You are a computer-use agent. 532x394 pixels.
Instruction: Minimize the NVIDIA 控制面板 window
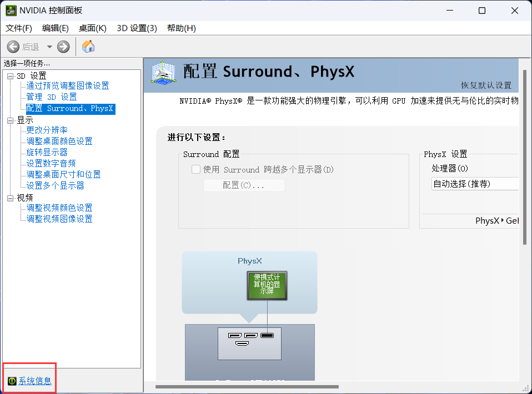pos(450,11)
